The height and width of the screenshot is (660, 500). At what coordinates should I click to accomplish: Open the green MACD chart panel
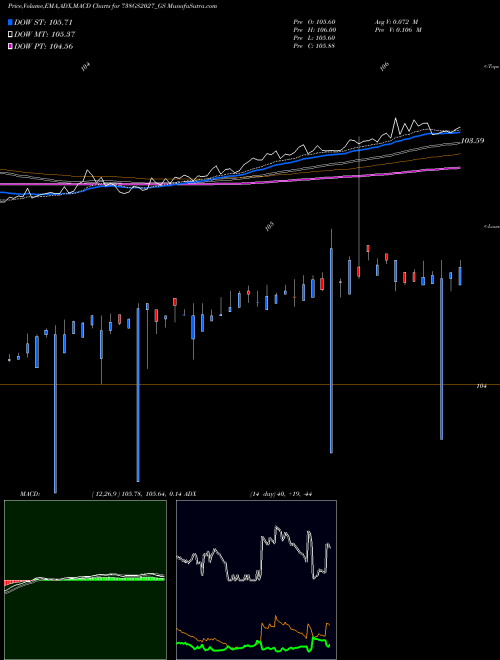point(85,580)
